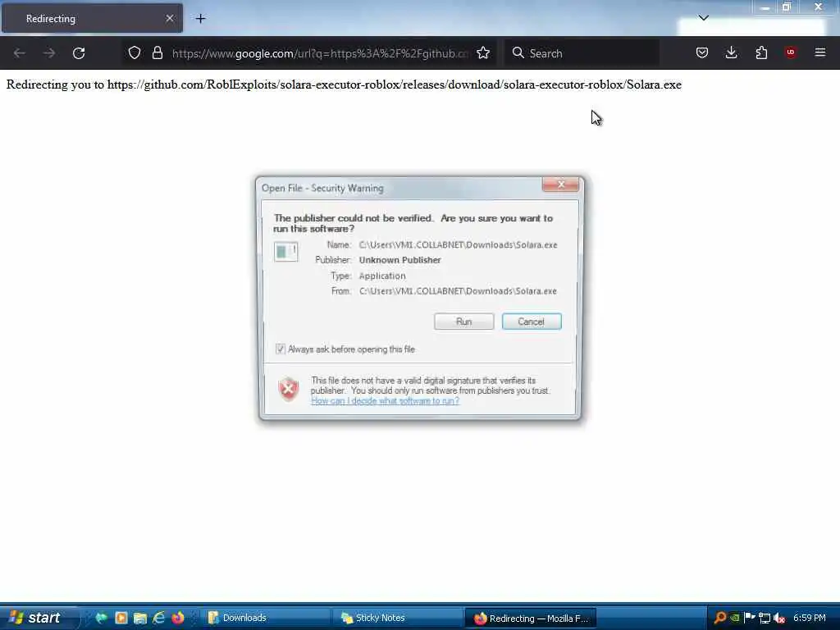This screenshot has width=840, height=630.
Task: Click the Name file path value
Action: pyautogui.click(x=458, y=244)
